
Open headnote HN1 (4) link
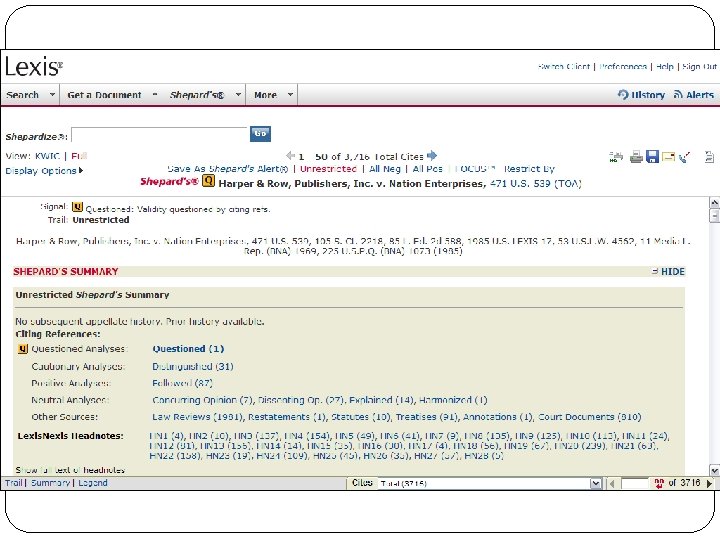[167, 436]
